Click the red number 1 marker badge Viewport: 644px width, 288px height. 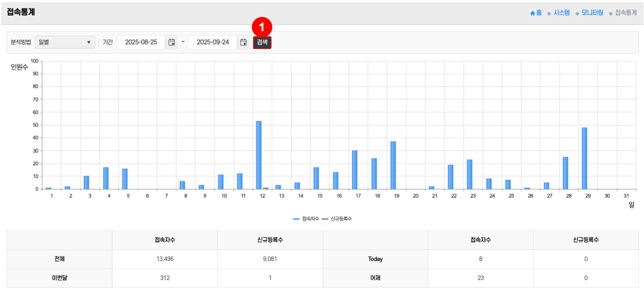coord(262,27)
